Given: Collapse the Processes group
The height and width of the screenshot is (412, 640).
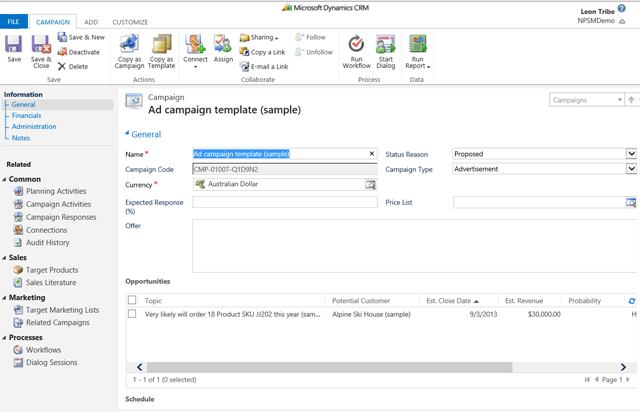Looking at the screenshot, I should click(4, 338).
